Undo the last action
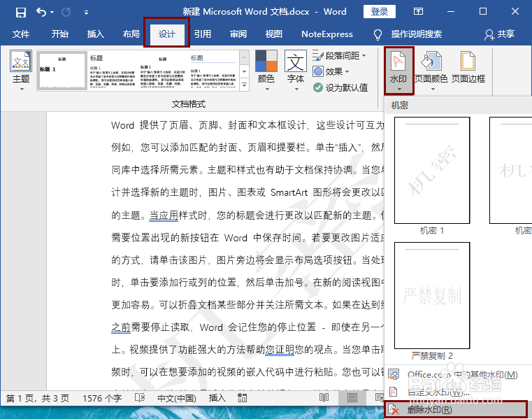The image size is (532, 419). (41, 13)
